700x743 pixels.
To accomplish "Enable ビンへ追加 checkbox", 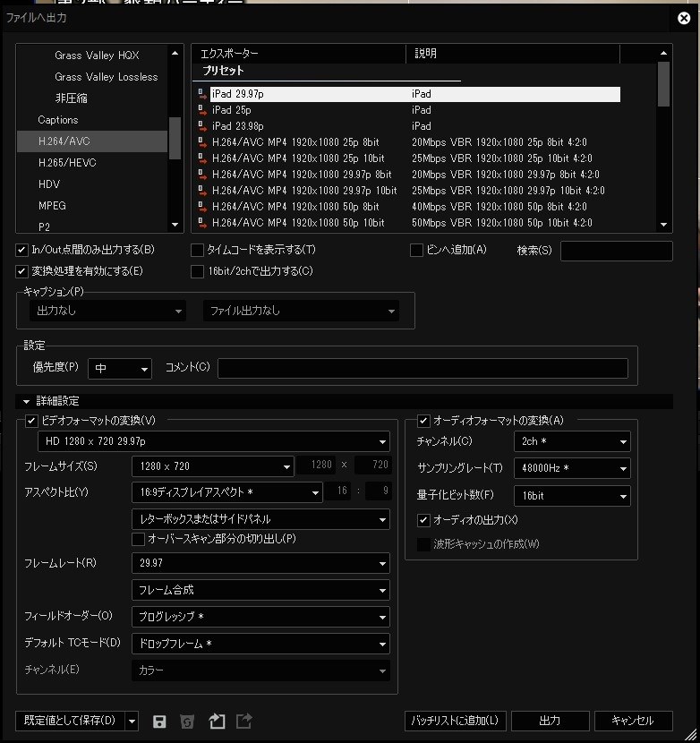I will point(416,250).
